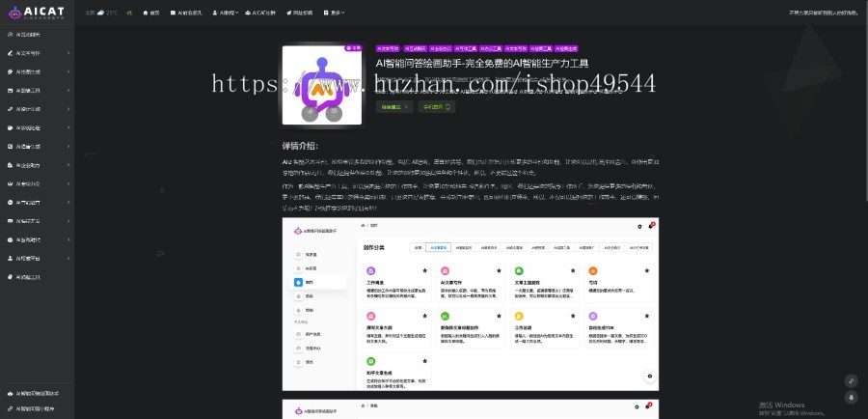Select the AI绘画生成 purple tag

pos(566,49)
